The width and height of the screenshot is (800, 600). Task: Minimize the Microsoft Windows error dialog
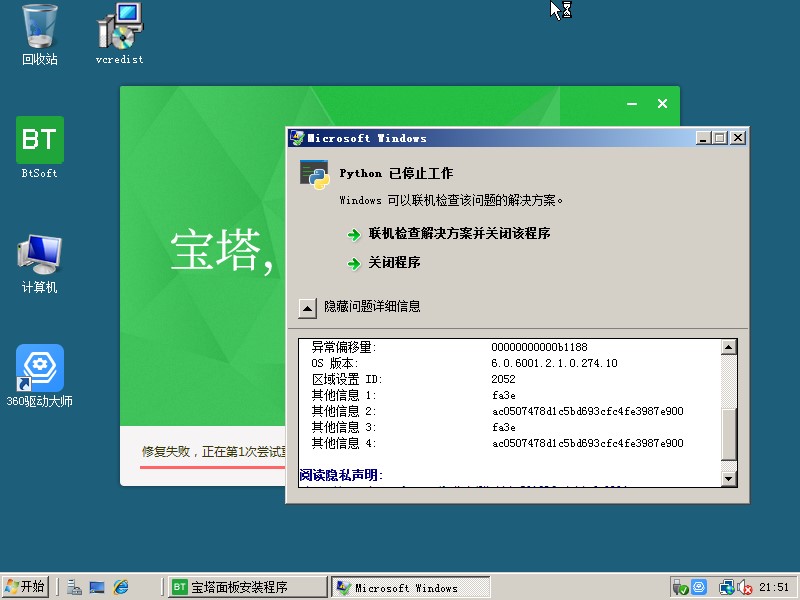704,138
